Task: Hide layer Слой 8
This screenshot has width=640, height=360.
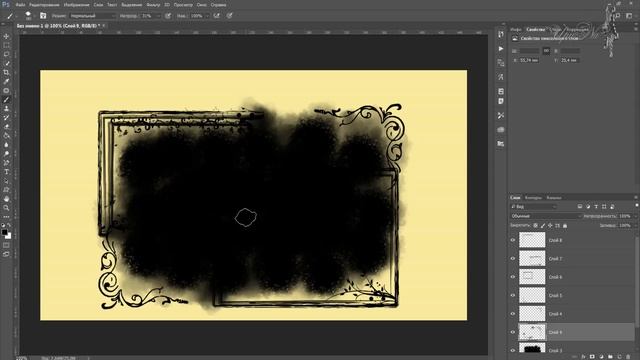Action: coord(513,240)
